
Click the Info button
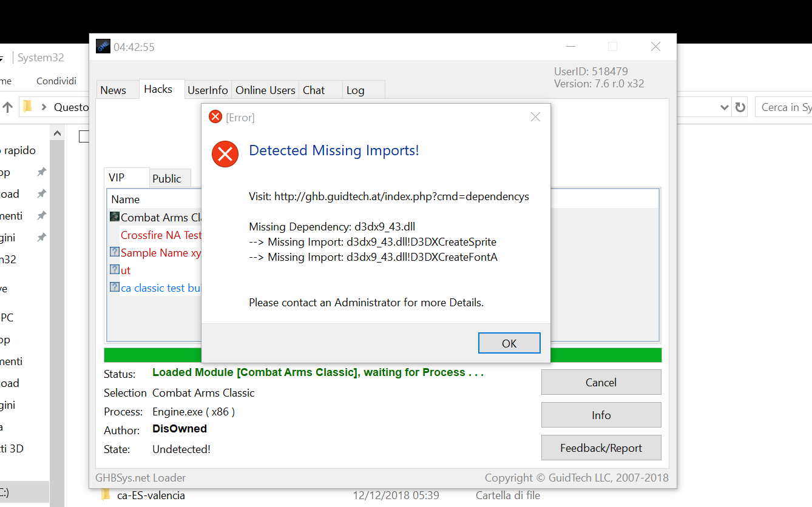(x=601, y=415)
